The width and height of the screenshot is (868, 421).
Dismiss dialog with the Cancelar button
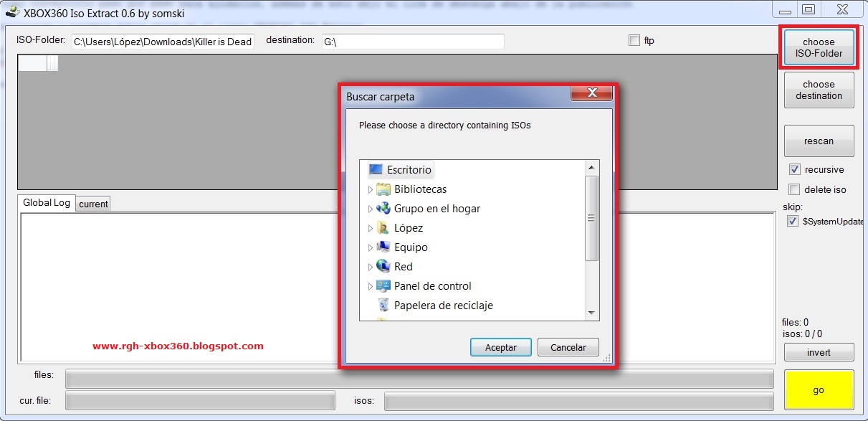pyautogui.click(x=568, y=347)
